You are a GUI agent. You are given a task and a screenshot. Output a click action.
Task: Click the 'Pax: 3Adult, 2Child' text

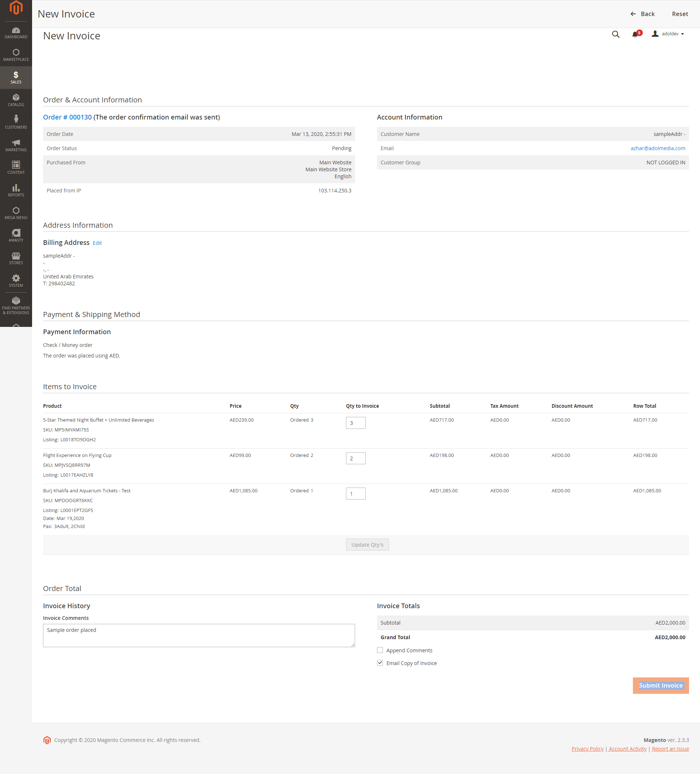tap(64, 526)
